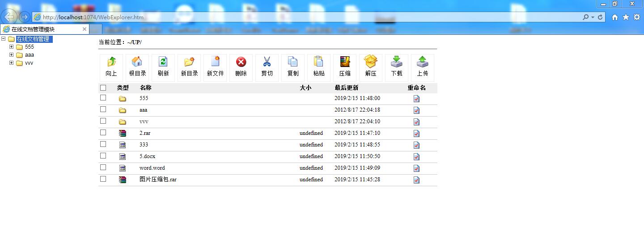This screenshot has height=234, width=644.
Task: Check the box for word.word
Action: pyautogui.click(x=103, y=167)
